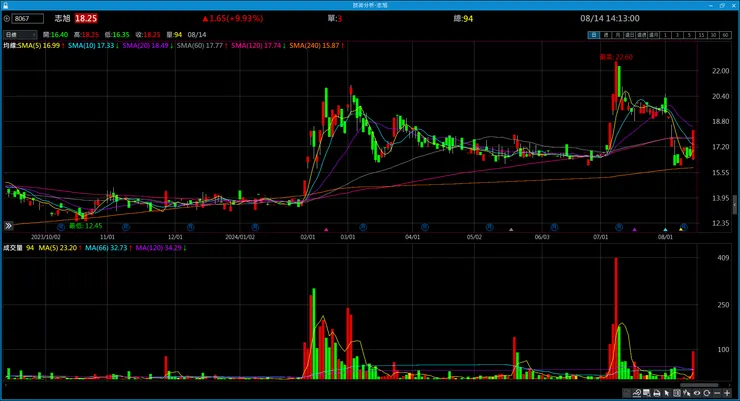Click the total volume 總:94 label
The image size is (740, 401).
[463, 18]
